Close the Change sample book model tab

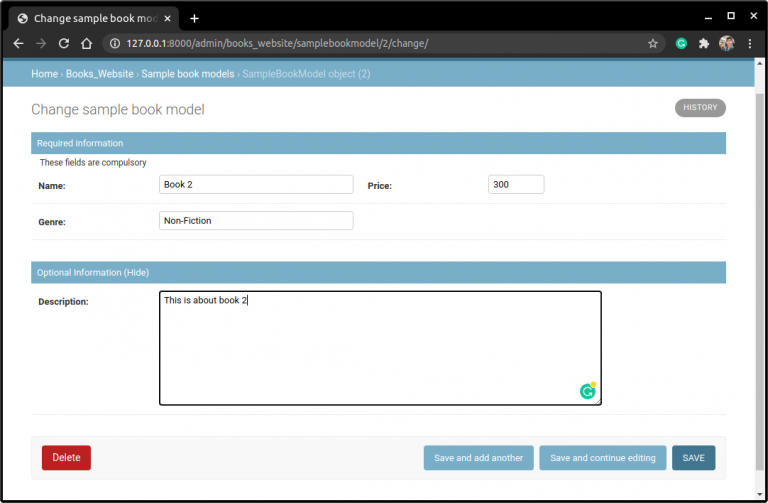pos(168,19)
